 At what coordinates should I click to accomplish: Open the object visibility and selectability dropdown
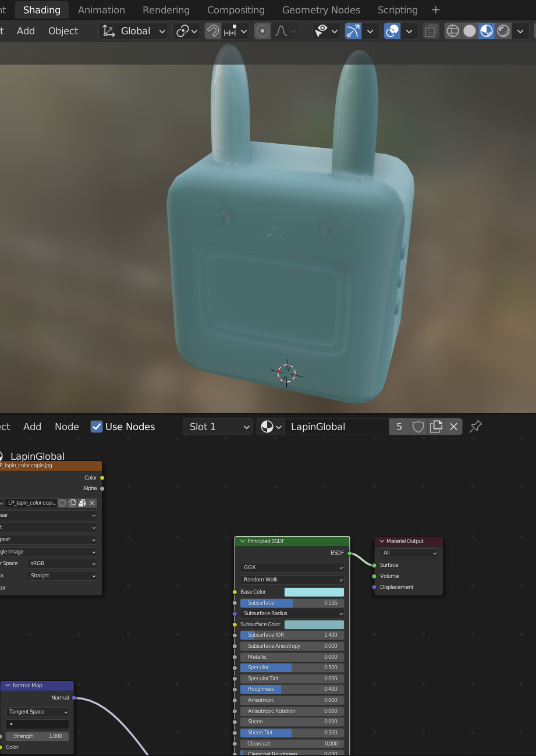pyautogui.click(x=326, y=31)
